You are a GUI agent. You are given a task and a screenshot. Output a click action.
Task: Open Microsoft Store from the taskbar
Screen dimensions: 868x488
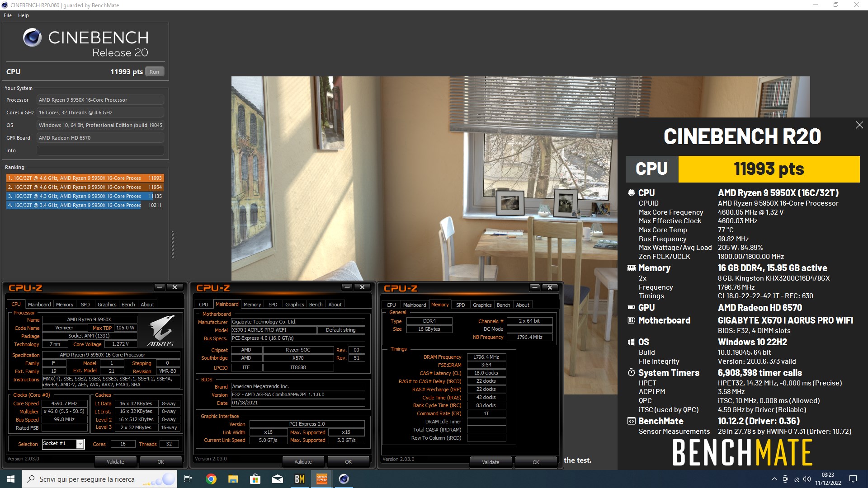255,479
